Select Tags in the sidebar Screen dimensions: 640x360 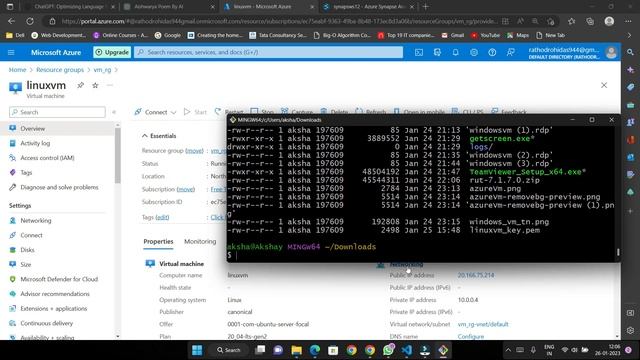26,173
